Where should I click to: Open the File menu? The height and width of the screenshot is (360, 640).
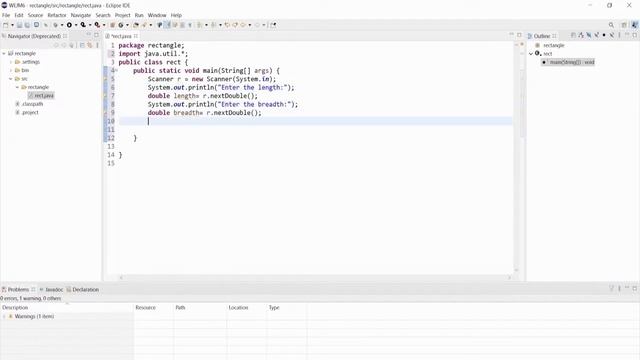point(6,15)
